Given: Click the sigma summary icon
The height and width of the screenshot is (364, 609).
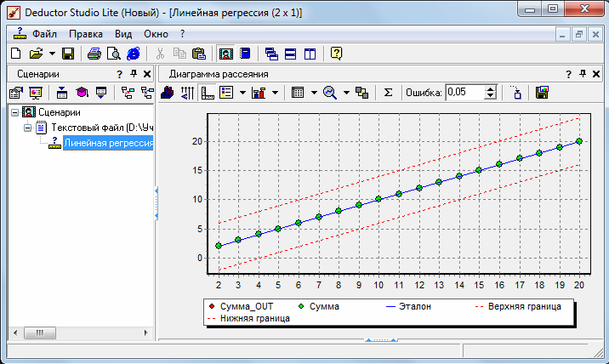Looking at the screenshot, I should 388,93.
